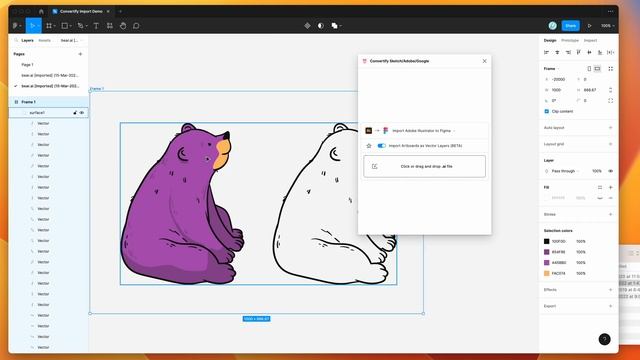Screen dimensions: 640x360
Task: Open the Figma main menu icon
Action: point(15,26)
